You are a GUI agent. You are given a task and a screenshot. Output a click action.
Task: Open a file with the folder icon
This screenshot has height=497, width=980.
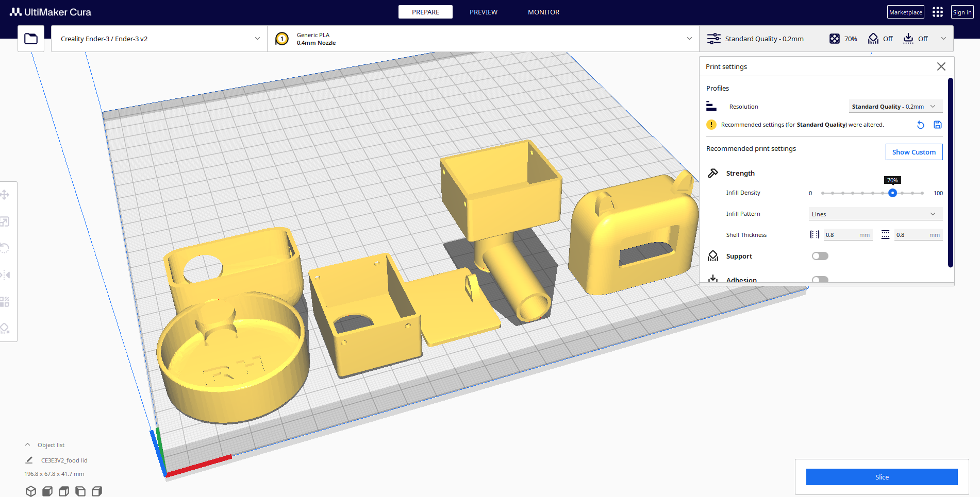(x=31, y=39)
